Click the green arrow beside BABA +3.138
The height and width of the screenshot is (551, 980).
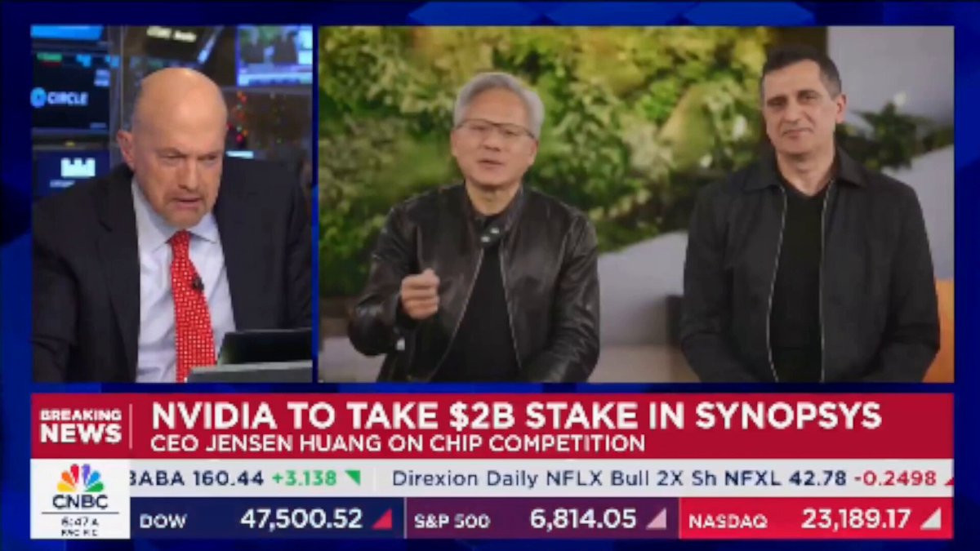353,478
